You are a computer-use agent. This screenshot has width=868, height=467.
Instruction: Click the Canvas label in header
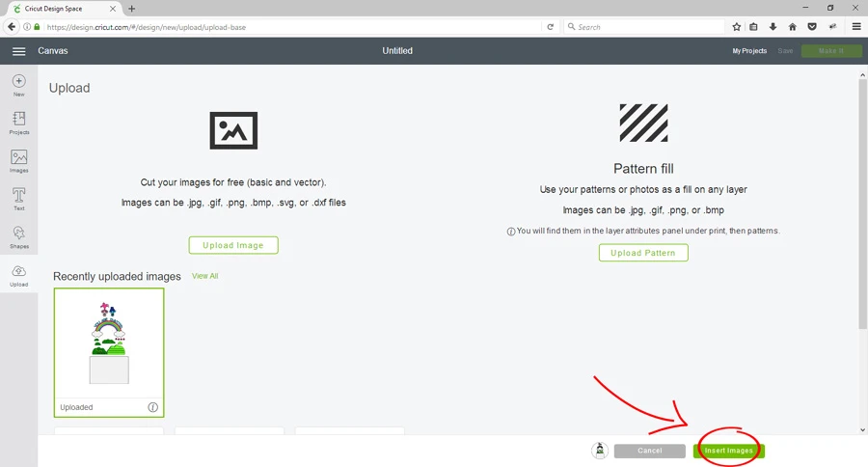coord(53,51)
